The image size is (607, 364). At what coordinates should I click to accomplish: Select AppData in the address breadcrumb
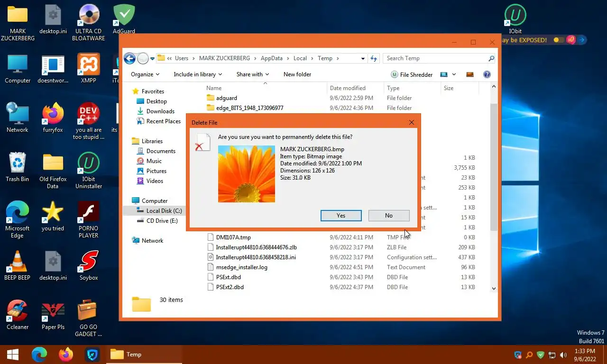tap(271, 58)
